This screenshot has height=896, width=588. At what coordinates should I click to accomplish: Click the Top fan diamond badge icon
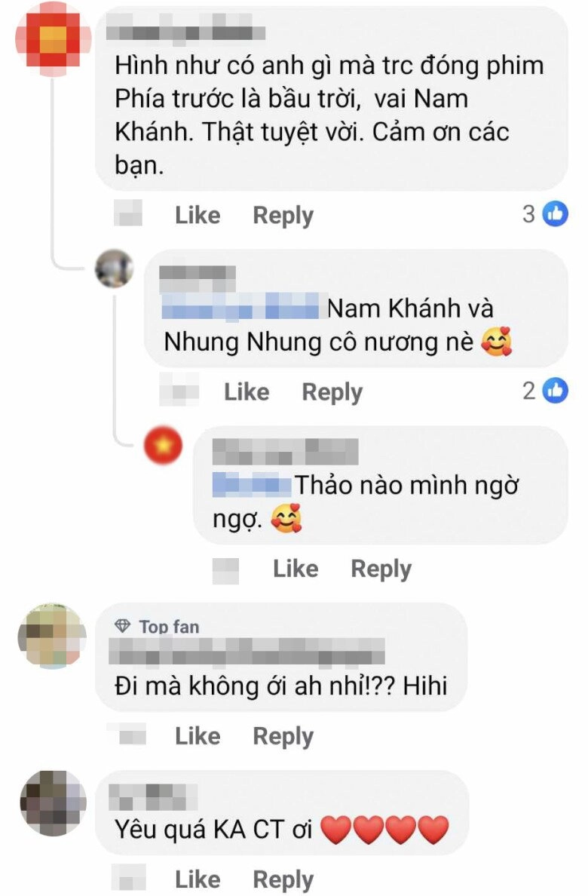pos(123,626)
